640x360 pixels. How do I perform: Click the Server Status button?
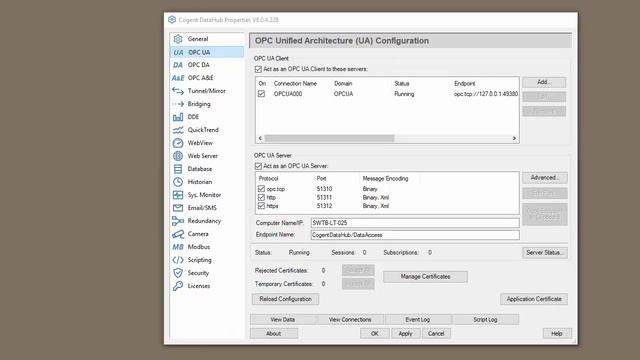(545, 253)
